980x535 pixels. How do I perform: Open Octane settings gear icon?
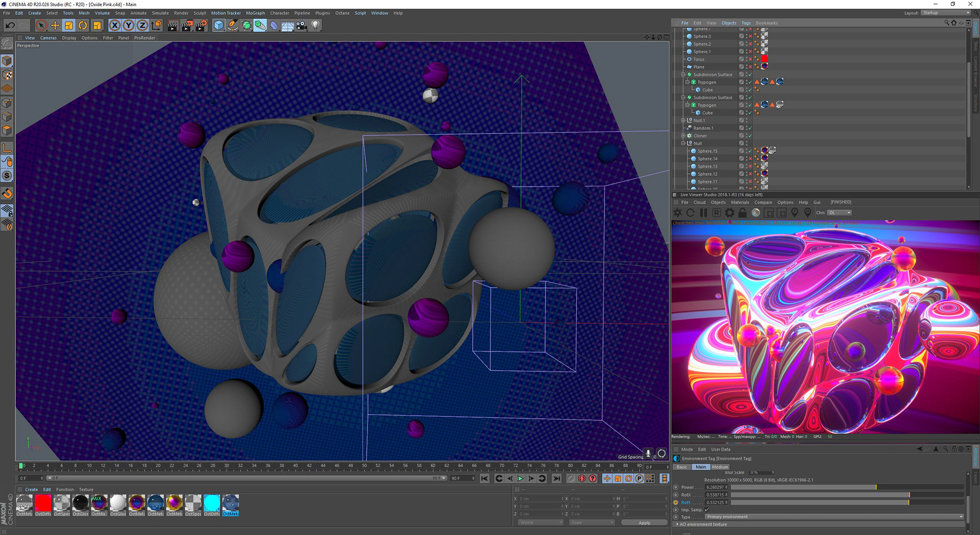point(730,213)
